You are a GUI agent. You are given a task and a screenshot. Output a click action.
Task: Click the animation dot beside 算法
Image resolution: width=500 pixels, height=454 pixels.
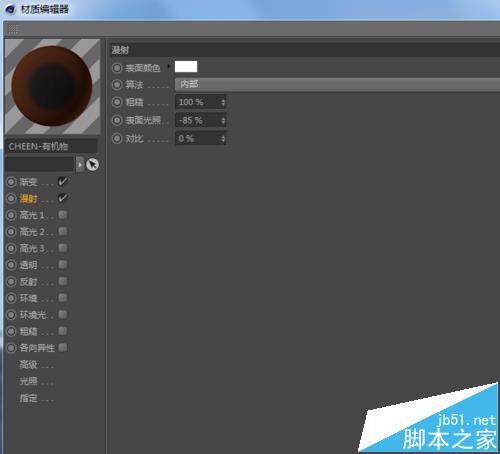pos(117,85)
